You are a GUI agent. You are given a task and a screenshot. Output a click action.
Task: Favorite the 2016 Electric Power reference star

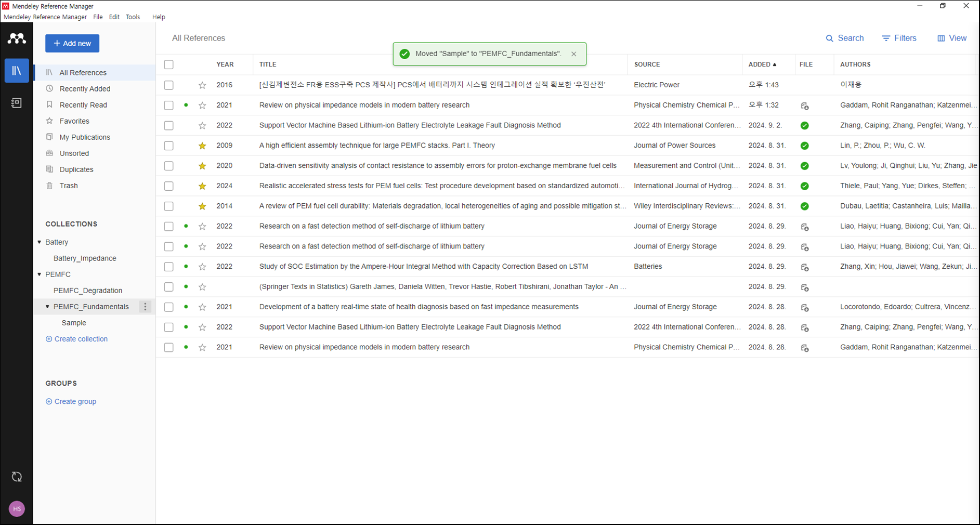(202, 85)
